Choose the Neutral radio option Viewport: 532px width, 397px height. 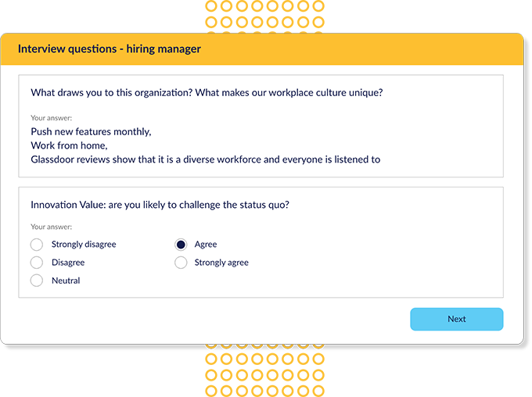37,281
